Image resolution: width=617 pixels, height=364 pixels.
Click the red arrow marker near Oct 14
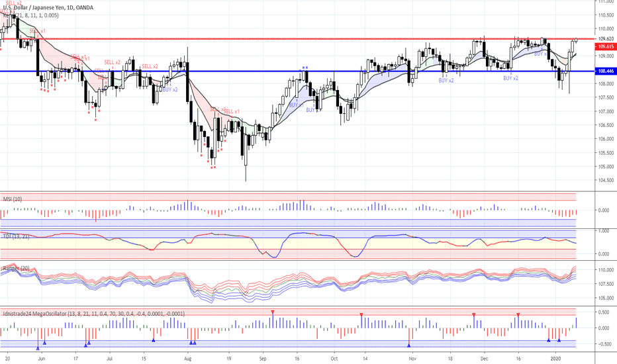(361, 314)
